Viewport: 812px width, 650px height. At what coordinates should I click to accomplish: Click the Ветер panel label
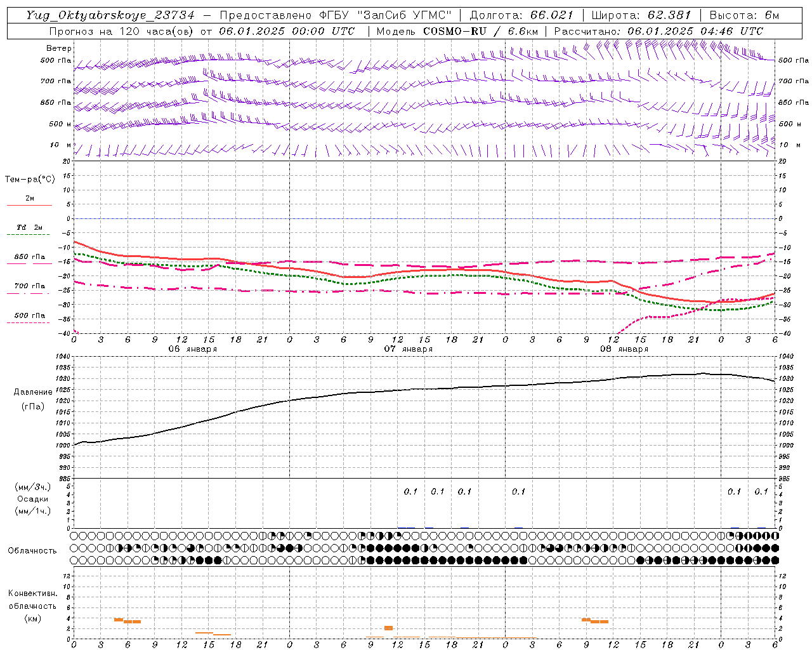59,48
